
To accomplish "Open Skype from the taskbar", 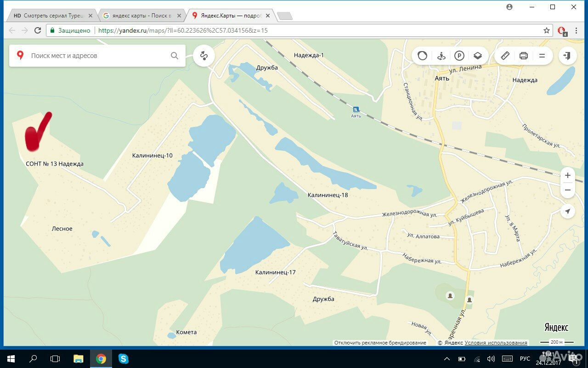I will pos(123,359).
